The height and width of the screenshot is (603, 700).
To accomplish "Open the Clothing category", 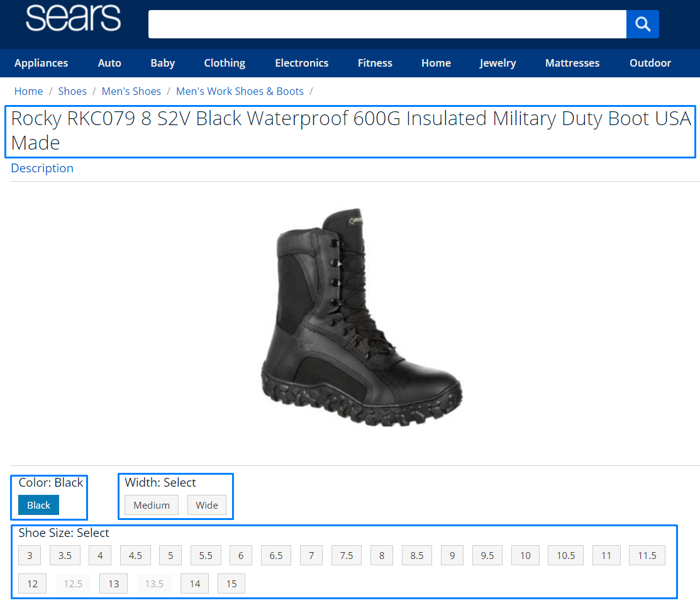I will pos(225,63).
